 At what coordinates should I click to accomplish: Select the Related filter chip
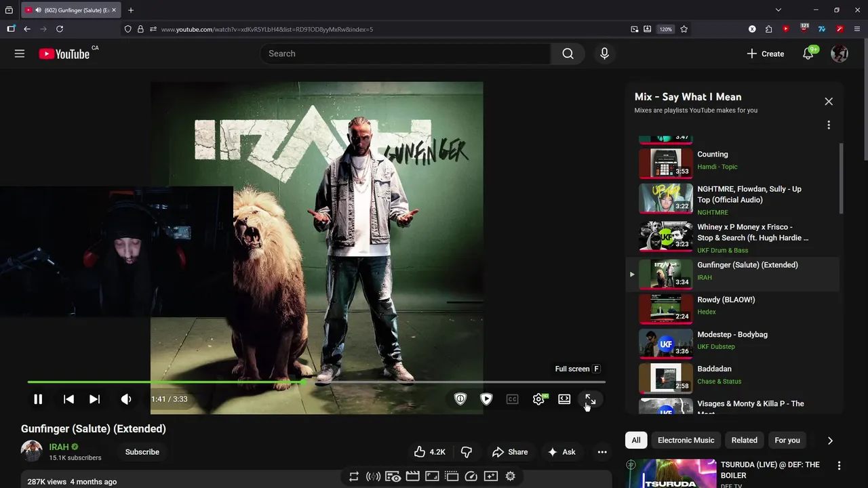coord(744,440)
